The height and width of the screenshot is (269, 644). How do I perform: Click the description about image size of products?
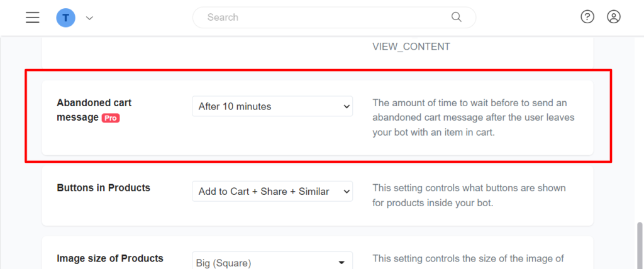(469, 258)
